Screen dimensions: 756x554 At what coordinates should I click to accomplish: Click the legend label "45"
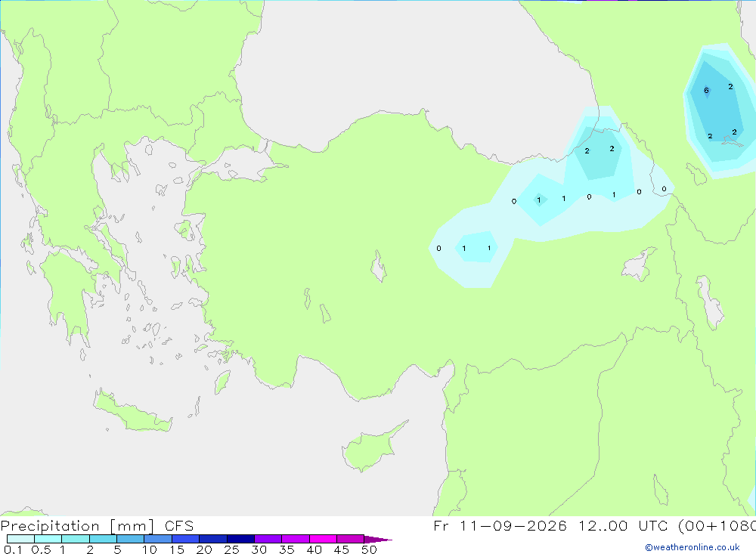(x=342, y=549)
